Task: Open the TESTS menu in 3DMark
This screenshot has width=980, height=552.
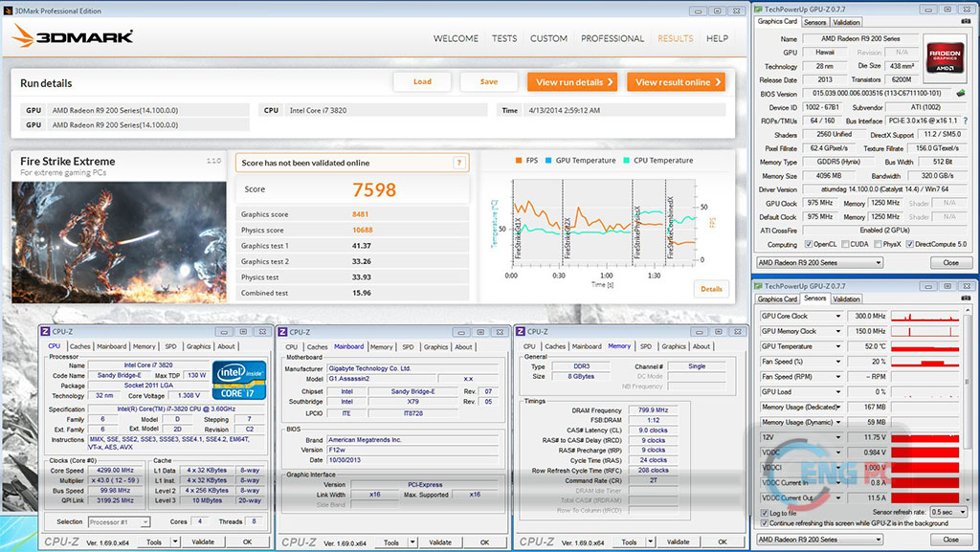Action: tap(504, 38)
